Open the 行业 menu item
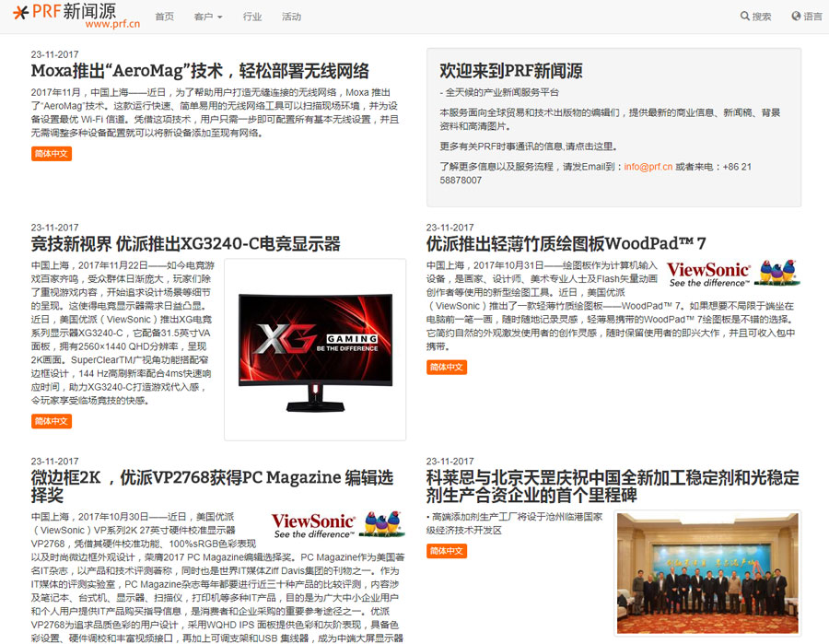 click(252, 17)
